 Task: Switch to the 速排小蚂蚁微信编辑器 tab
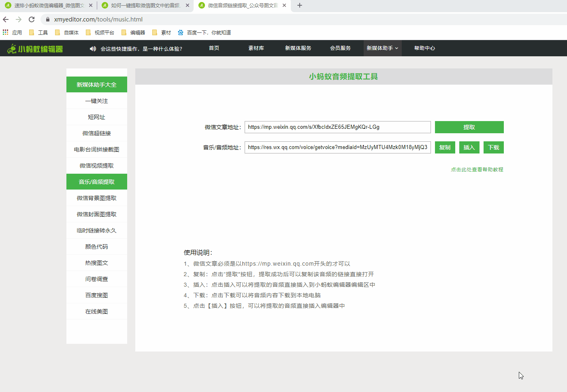(48, 5)
